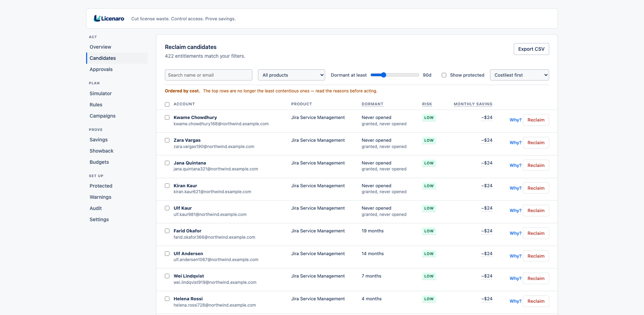This screenshot has height=315, width=644.
Task: Click the Risk column header
Action: 427,104
